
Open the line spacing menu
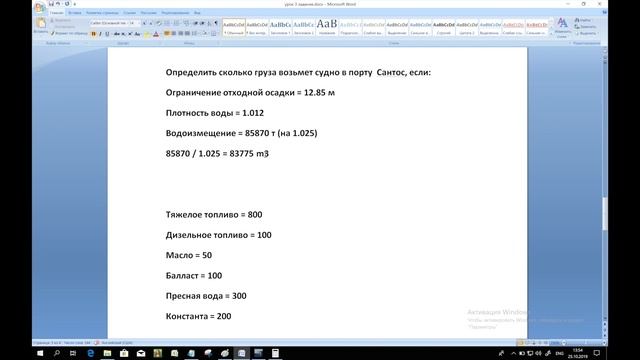coord(195,33)
